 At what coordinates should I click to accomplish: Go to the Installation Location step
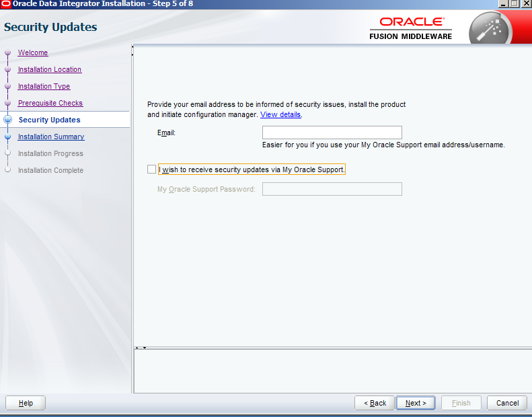click(x=49, y=69)
